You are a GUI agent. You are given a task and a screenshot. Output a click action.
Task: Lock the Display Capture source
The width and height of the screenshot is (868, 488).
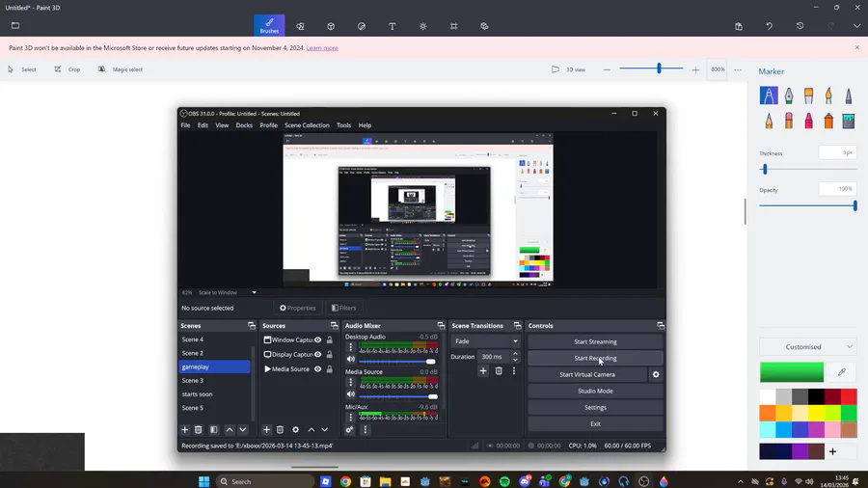coord(330,354)
